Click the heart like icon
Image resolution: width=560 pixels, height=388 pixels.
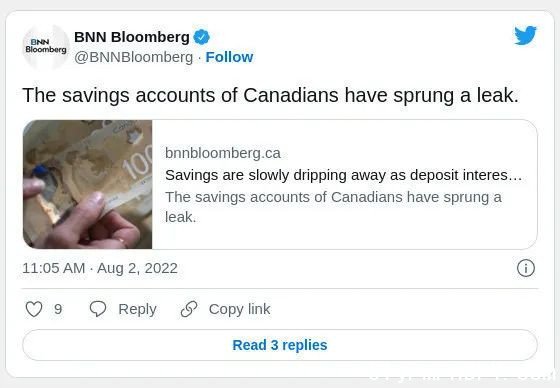[x=34, y=309]
